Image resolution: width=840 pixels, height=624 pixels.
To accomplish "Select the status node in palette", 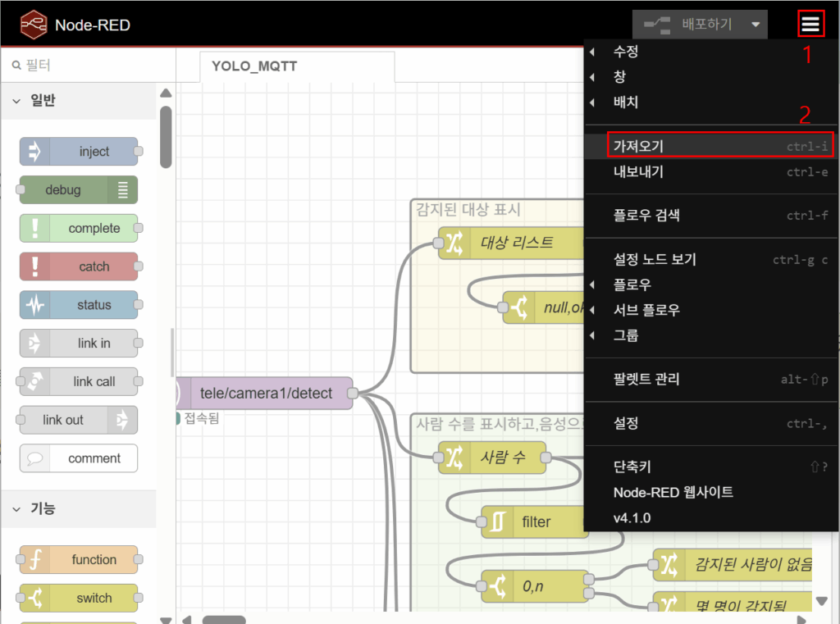I will 79,305.
